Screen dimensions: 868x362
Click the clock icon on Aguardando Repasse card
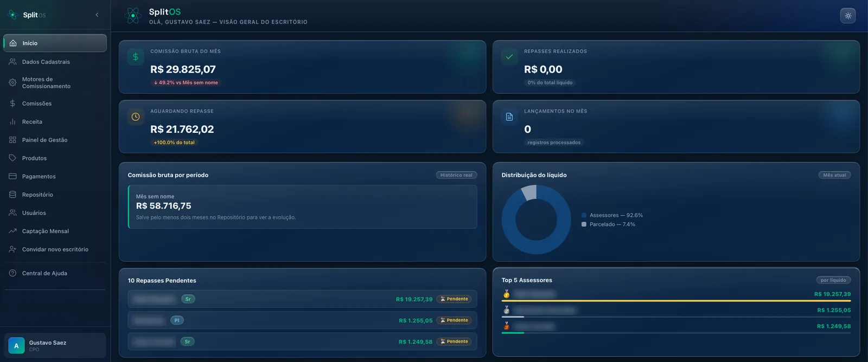[x=136, y=117]
